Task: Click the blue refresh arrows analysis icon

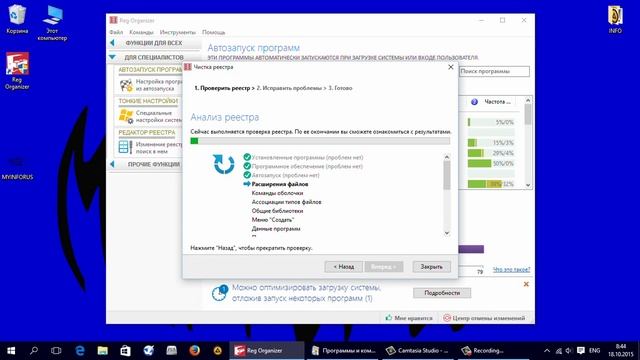Action: tap(224, 164)
